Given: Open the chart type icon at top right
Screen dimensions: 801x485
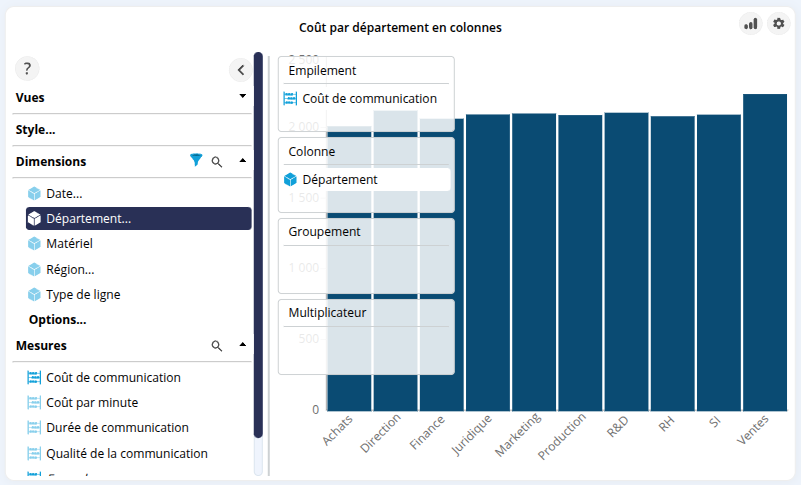Looking at the screenshot, I should click(x=750, y=23).
